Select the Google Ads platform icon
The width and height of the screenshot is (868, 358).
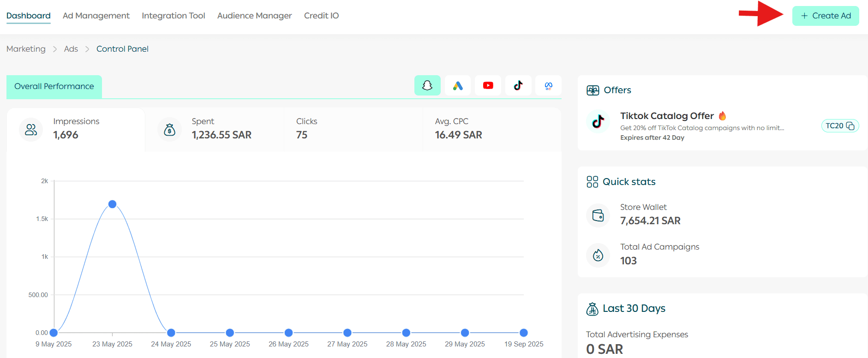point(457,85)
